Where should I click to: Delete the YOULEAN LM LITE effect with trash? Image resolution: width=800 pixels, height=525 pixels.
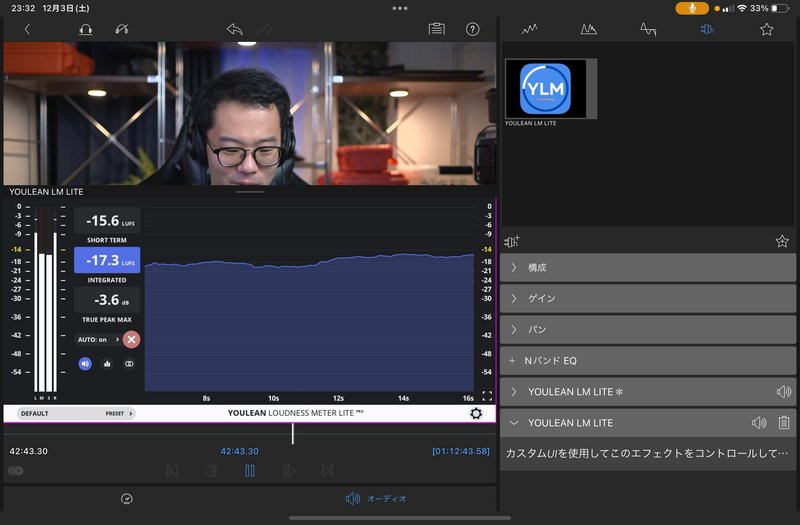784,422
